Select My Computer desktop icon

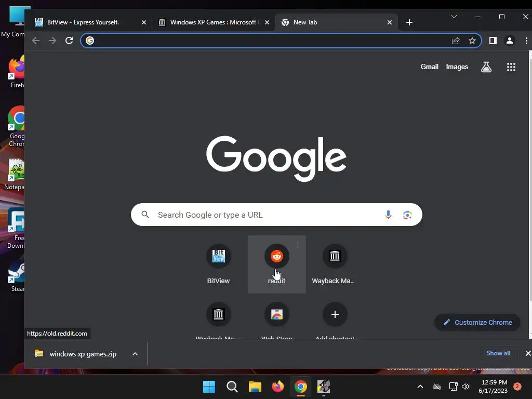pyautogui.click(x=14, y=22)
